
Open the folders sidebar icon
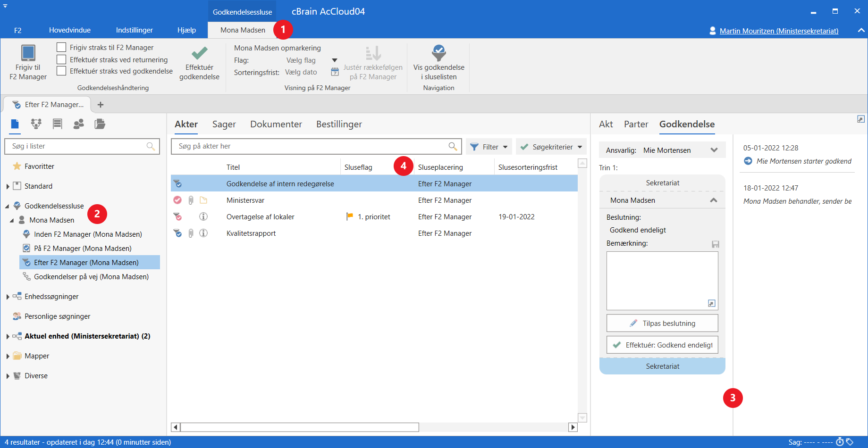(100, 124)
